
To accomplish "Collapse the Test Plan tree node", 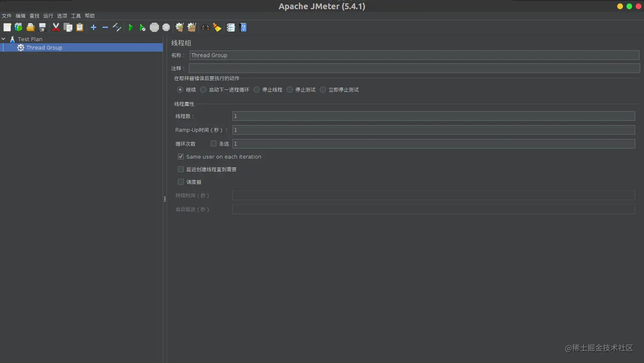I will click(x=3, y=39).
